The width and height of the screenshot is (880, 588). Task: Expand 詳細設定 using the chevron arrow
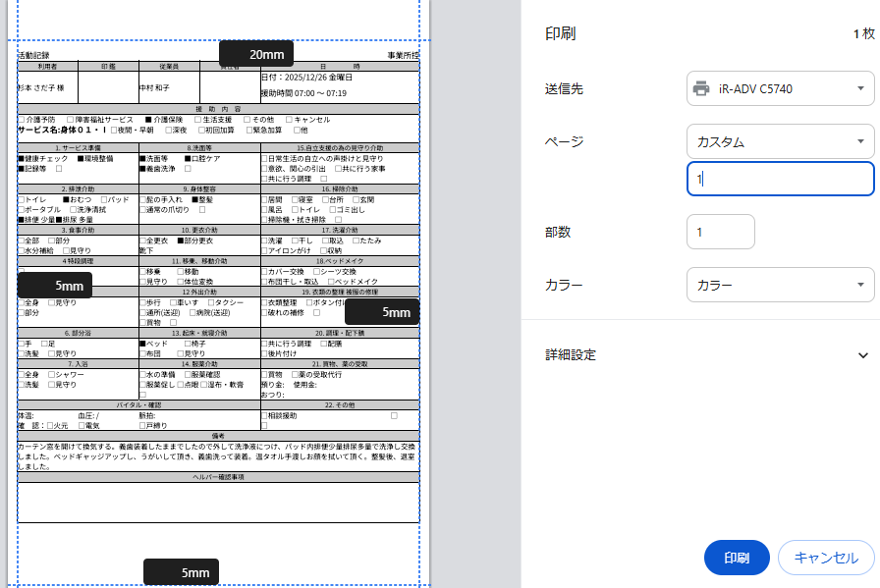coord(863,355)
